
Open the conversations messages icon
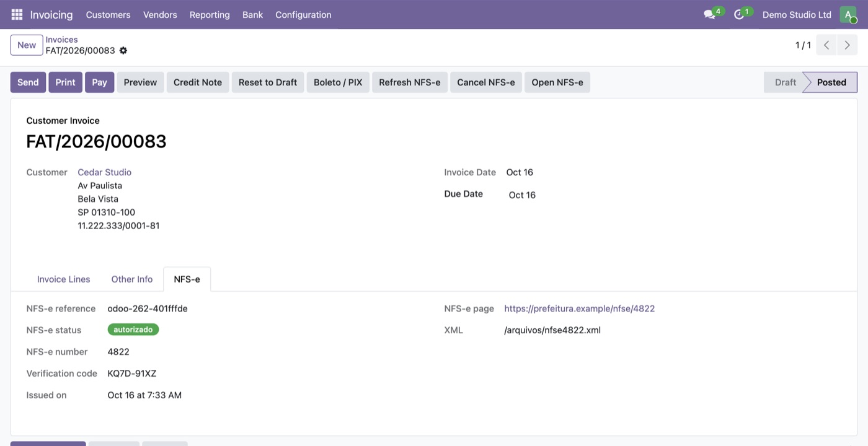(709, 14)
